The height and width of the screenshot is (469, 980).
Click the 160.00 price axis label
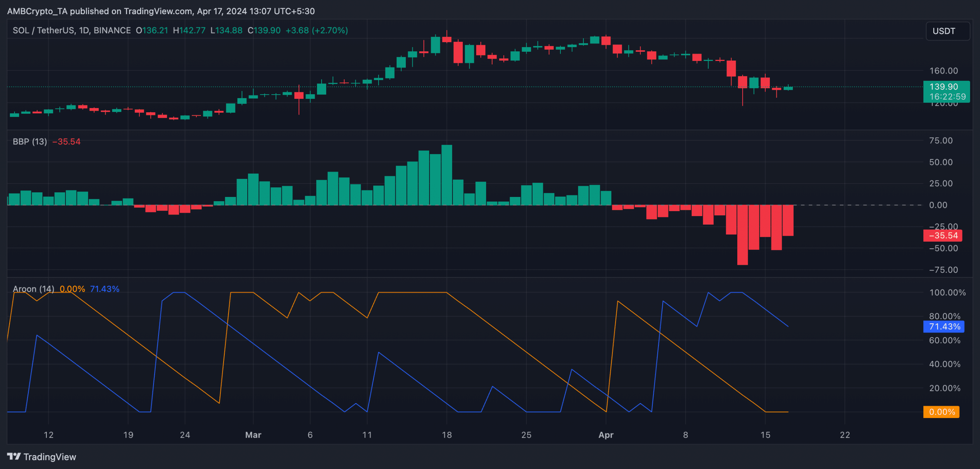pos(944,71)
